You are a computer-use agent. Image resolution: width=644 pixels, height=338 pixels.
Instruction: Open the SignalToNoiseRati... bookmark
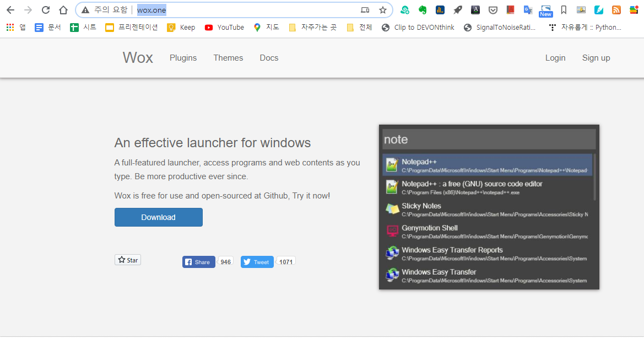[x=500, y=27]
